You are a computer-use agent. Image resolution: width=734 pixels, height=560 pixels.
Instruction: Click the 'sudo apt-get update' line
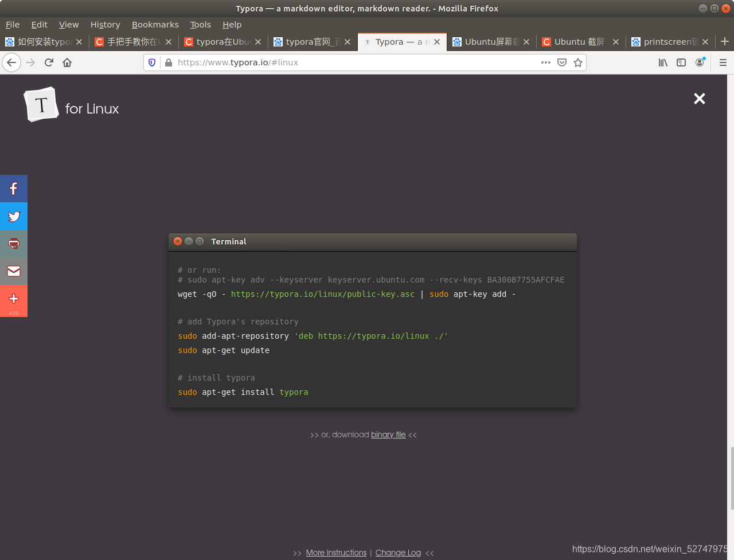pos(224,350)
